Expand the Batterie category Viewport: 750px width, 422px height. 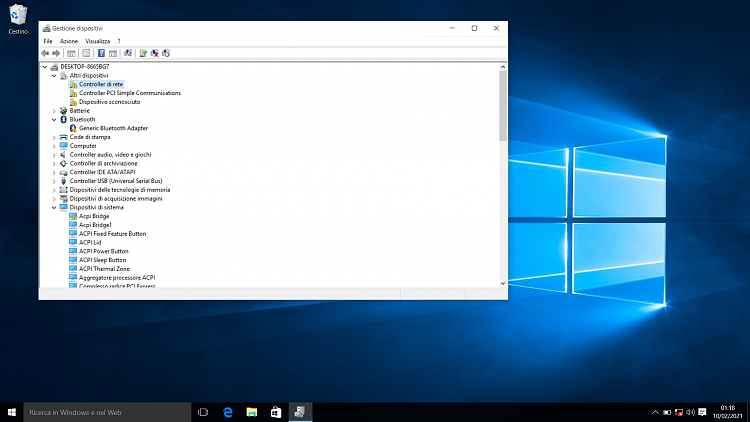click(54, 111)
